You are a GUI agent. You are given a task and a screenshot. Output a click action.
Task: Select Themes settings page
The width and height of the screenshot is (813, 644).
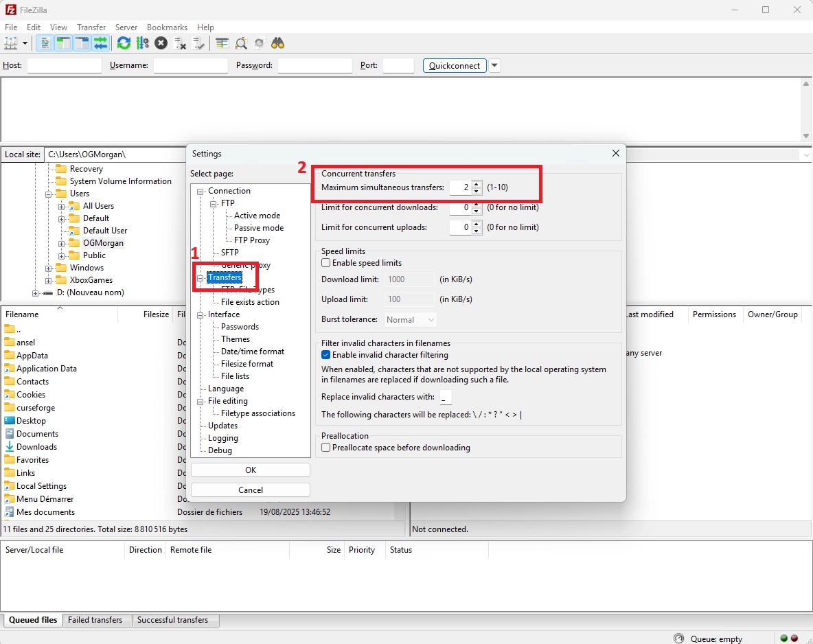click(236, 339)
